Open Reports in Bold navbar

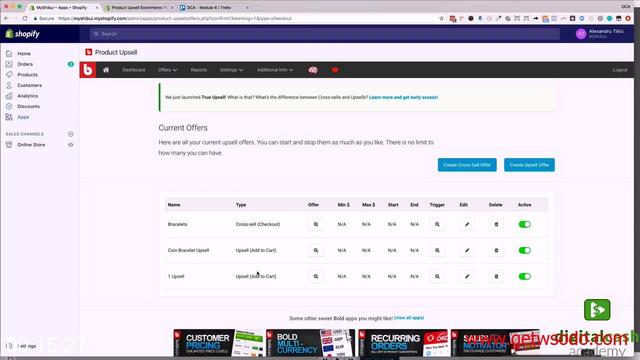199,70
